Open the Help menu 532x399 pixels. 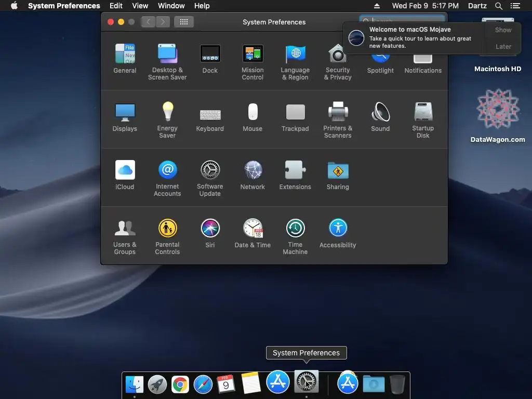tap(202, 6)
